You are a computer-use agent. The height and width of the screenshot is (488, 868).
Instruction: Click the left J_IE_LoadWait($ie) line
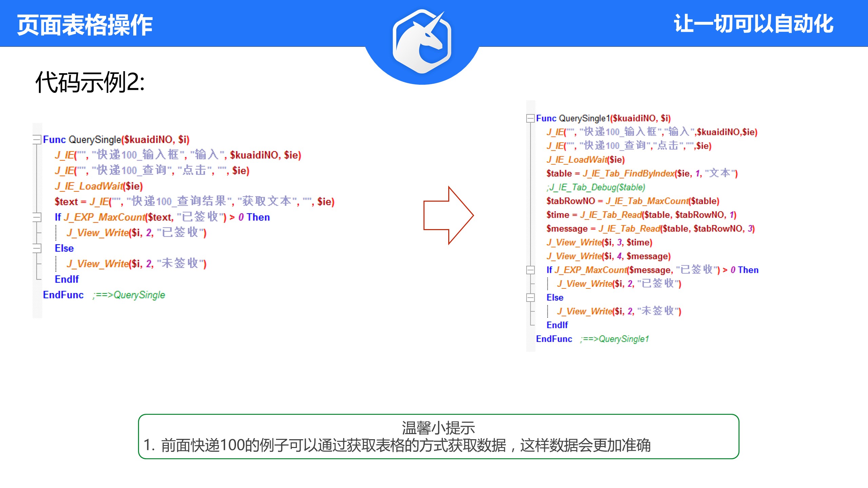click(x=99, y=186)
